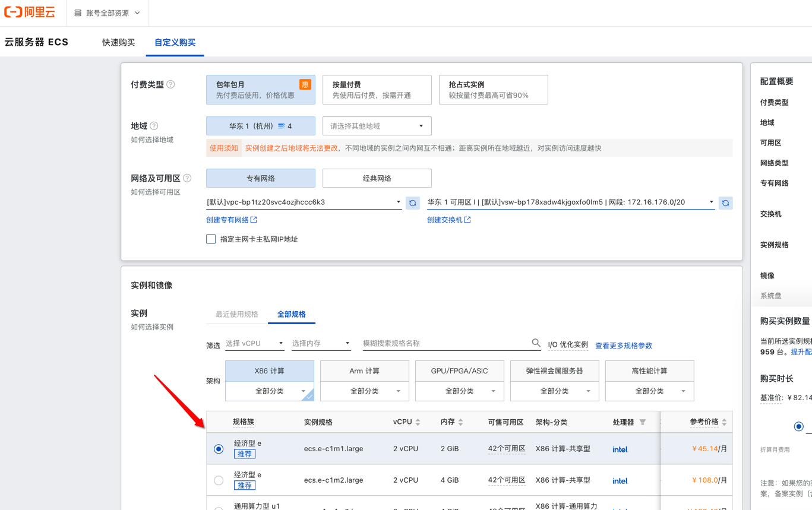
Task: Enable 指定主网卡主私网IP地址 checkbox
Action: tap(211, 239)
